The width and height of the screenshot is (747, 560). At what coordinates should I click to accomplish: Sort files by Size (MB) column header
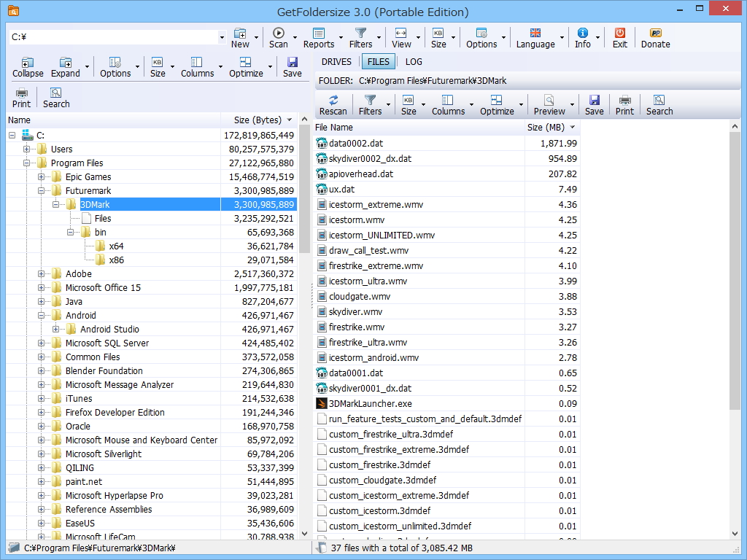(551, 127)
